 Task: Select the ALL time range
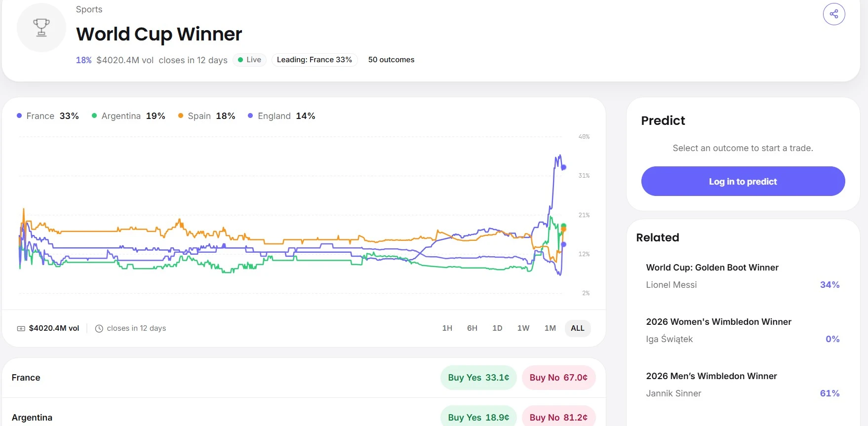pyautogui.click(x=578, y=328)
